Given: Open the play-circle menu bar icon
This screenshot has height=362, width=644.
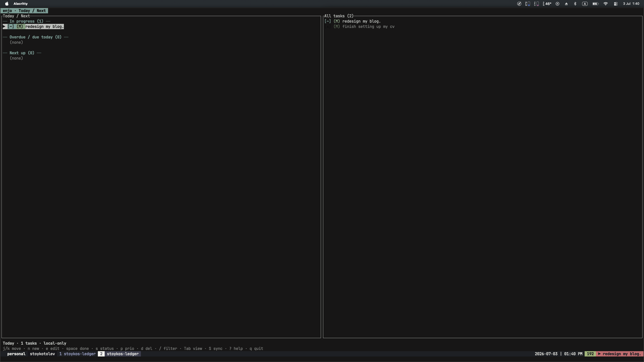Looking at the screenshot, I should (x=557, y=4).
